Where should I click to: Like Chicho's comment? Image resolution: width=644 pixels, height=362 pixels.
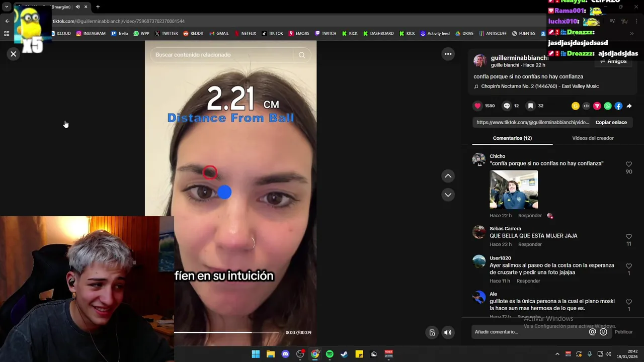coord(628,164)
